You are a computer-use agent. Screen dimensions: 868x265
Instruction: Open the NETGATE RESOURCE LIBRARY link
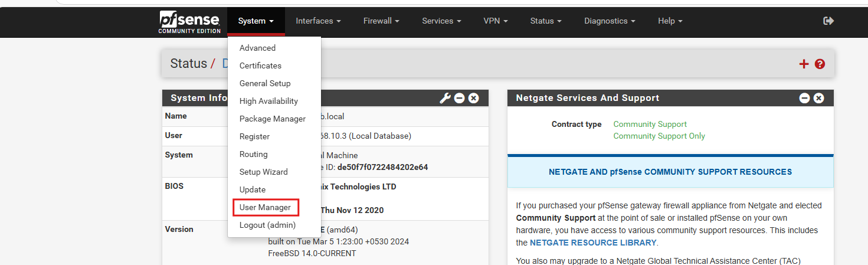click(x=593, y=243)
